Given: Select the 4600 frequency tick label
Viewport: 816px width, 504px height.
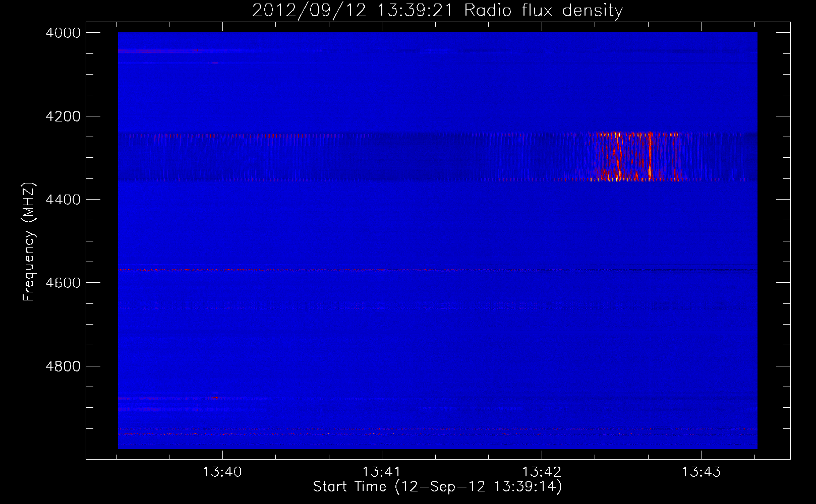Looking at the screenshot, I should (x=63, y=283).
